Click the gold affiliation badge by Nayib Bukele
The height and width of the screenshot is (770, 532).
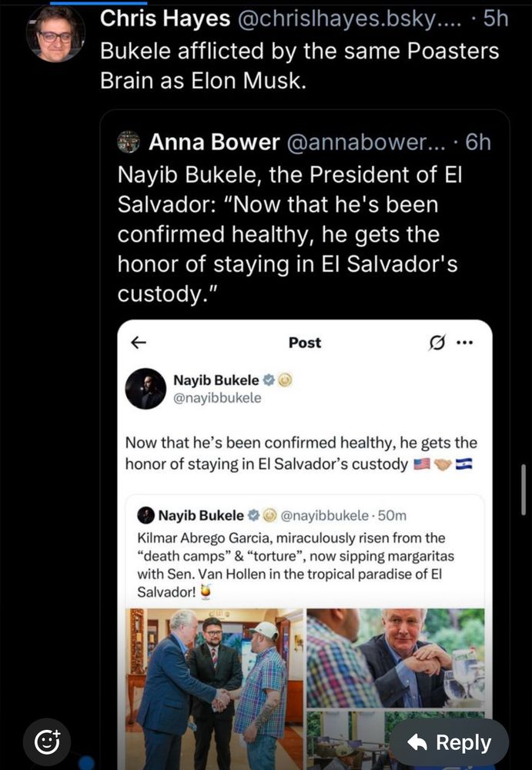pos(283,380)
